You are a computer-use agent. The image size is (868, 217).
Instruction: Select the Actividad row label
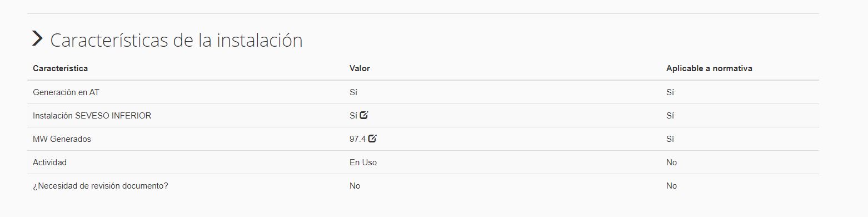click(49, 162)
